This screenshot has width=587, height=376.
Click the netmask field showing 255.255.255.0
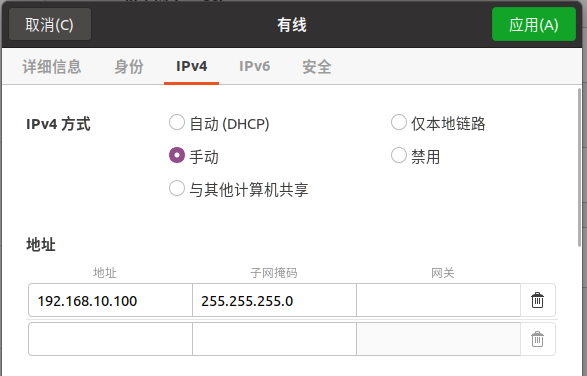[274, 300]
